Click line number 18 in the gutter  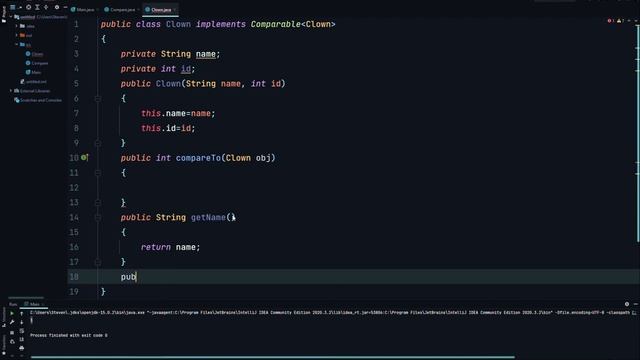pyautogui.click(x=74, y=277)
